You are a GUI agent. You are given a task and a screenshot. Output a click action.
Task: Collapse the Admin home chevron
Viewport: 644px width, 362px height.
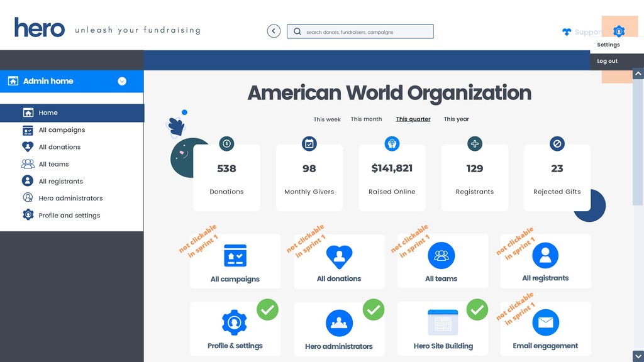point(122,81)
